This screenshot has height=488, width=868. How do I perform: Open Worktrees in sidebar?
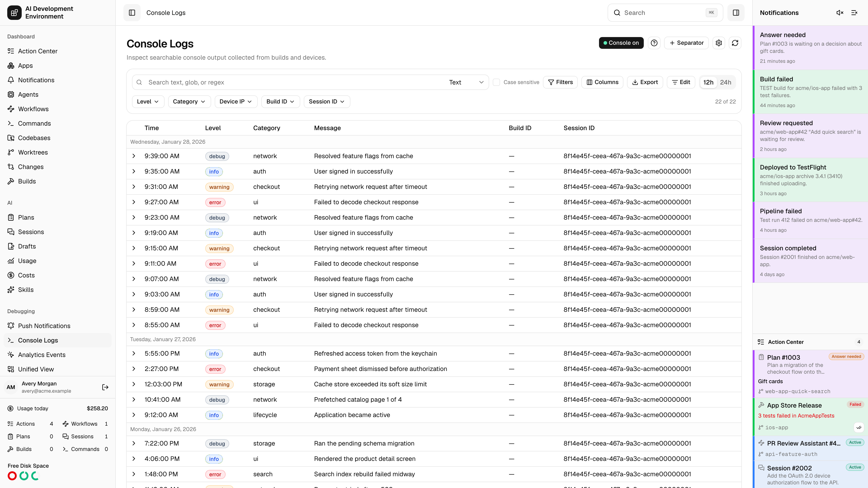(x=58, y=152)
